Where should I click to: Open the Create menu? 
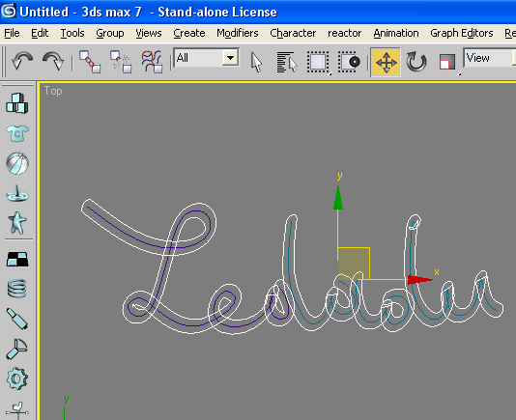pyautogui.click(x=189, y=33)
